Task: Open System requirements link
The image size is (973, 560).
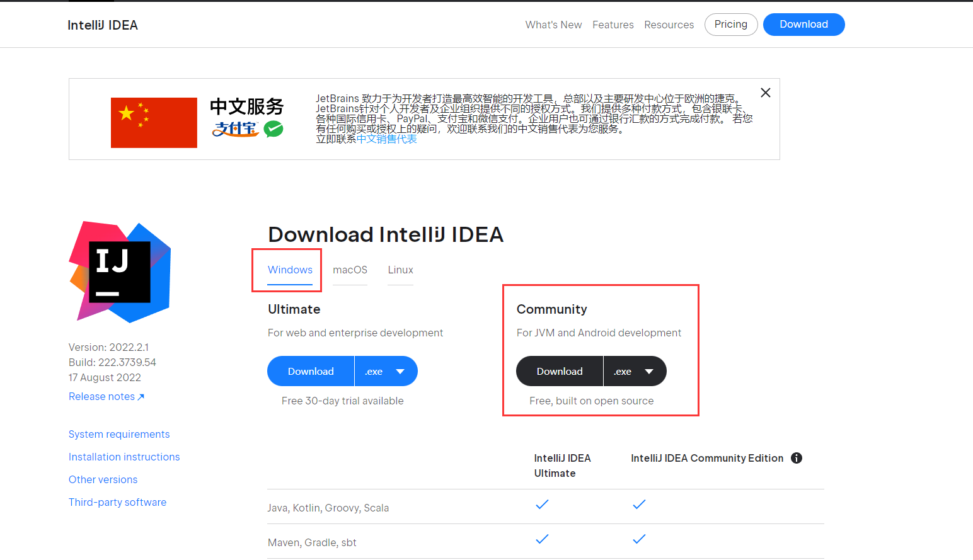Action: click(x=119, y=434)
